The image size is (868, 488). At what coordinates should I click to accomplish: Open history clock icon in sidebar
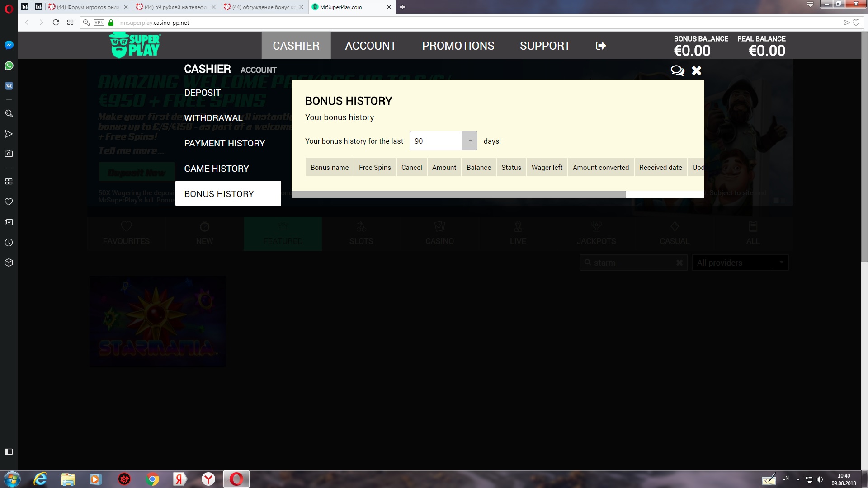point(9,243)
